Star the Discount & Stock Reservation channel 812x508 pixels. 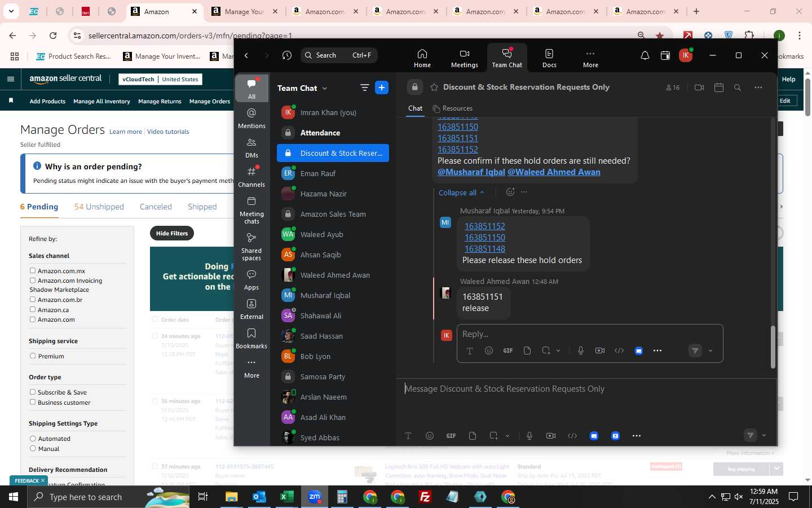(434, 87)
